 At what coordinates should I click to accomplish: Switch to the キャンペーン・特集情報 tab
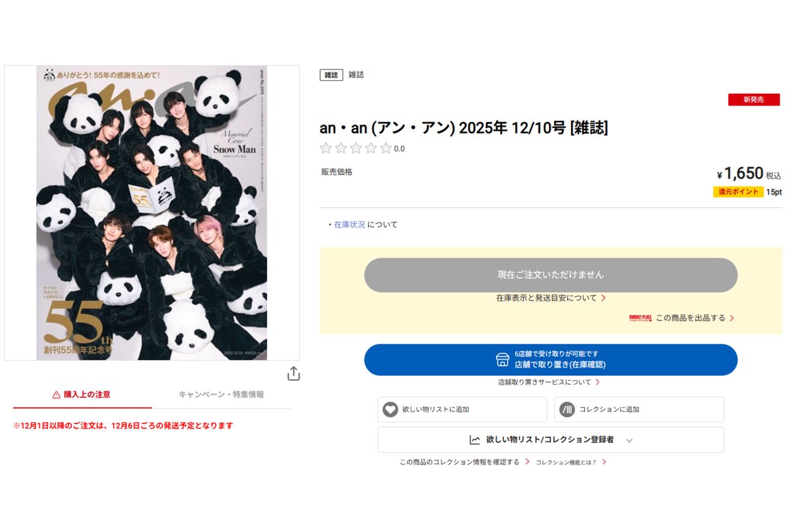click(x=222, y=395)
